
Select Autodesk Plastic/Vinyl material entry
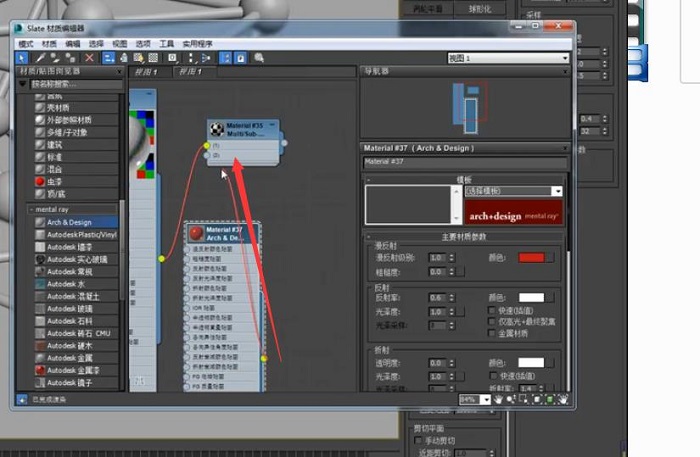click(x=76, y=234)
